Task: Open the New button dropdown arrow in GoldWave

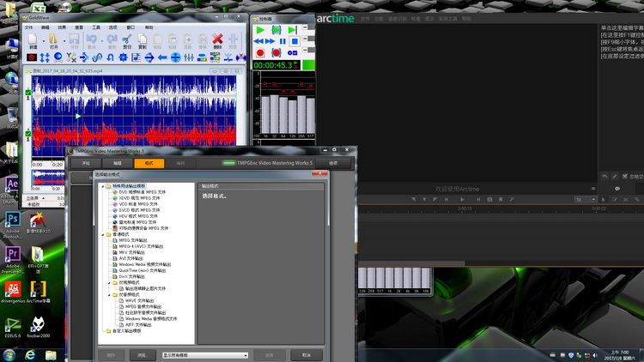Action: (x=44, y=40)
